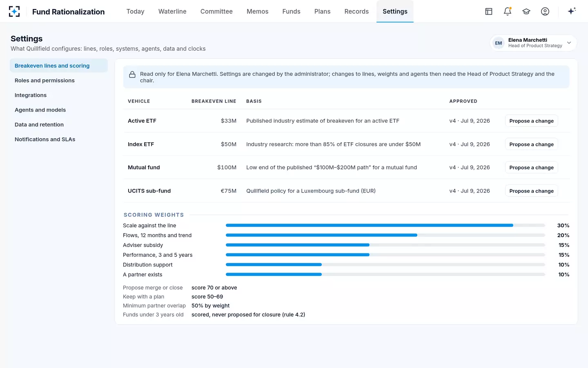Navigate to the Funds tab
588x368 pixels.
point(291,11)
